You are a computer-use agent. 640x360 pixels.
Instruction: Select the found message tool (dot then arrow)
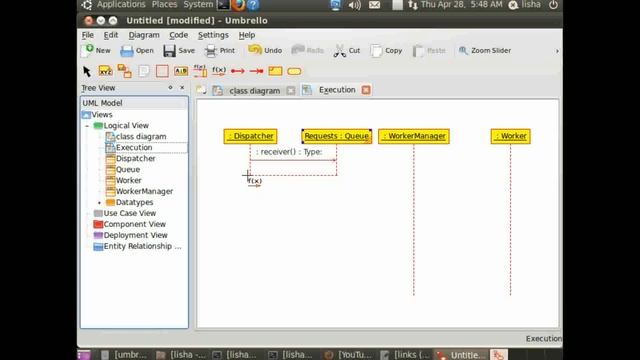238,71
